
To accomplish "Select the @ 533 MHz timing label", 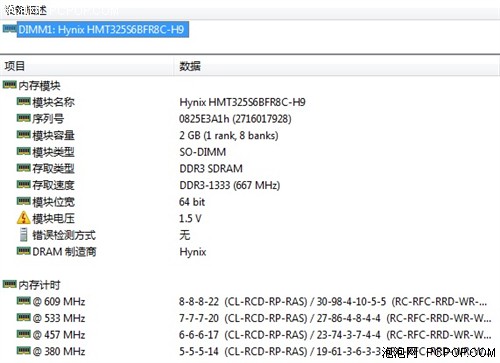I will tap(59, 318).
